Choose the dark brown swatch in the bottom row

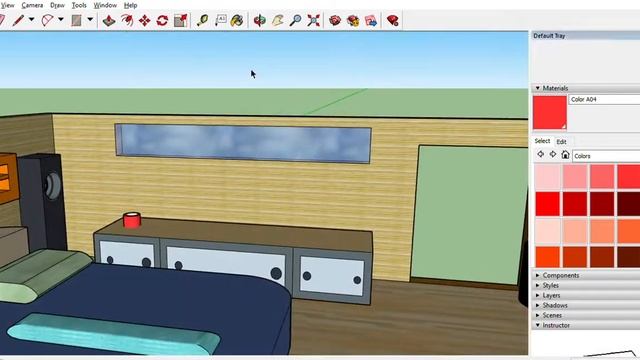629,257
